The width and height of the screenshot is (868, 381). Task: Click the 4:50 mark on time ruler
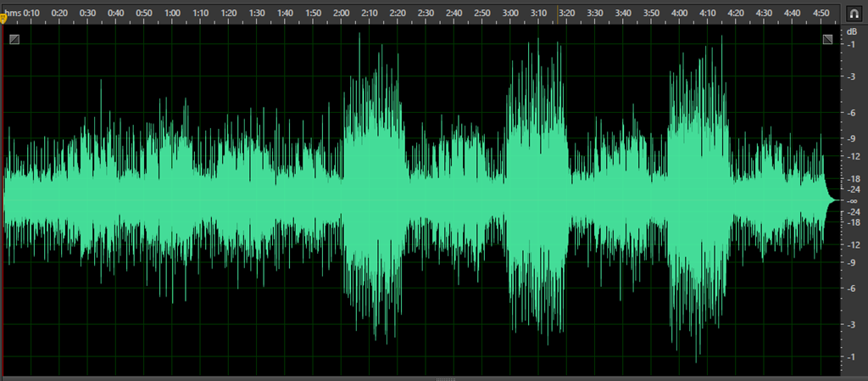click(821, 12)
